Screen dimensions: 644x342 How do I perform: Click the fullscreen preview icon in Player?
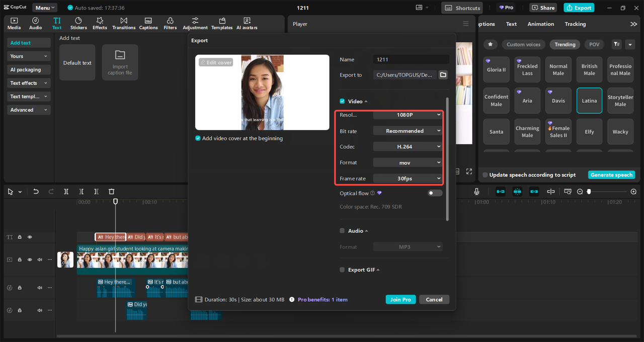coord(469,172)
